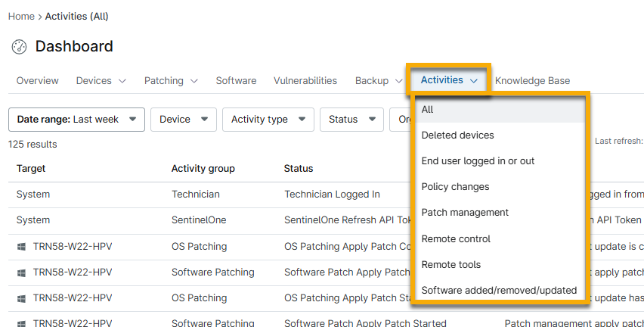This screenshot has height=327, width=644.
Task: Open the Vulnerabilities tab
Action: (x=305, y=80)
